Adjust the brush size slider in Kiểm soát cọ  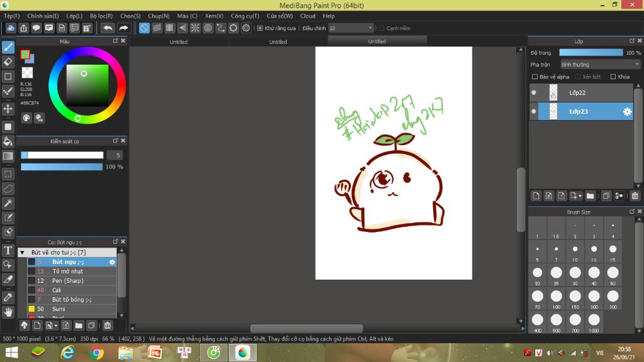[x=62, y=155]
